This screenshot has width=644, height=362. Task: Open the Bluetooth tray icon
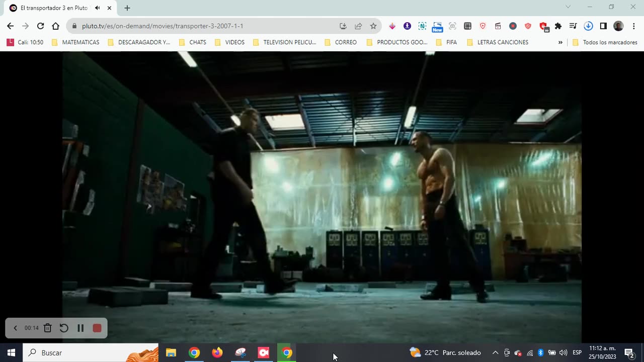(x=540, y=353)
